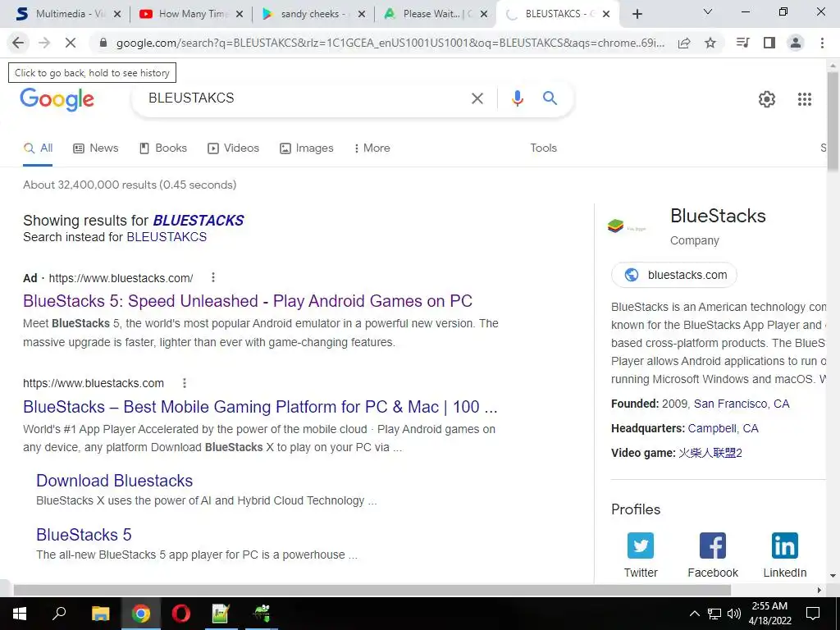The image size is (840, 630).
Task: Click the Google search text box
Action: pyautogui.click(x=305, y=98)
